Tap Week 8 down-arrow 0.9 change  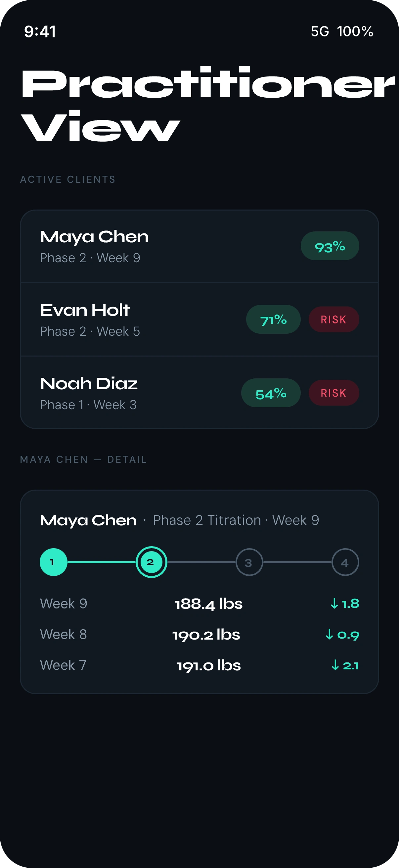[342, 635]
